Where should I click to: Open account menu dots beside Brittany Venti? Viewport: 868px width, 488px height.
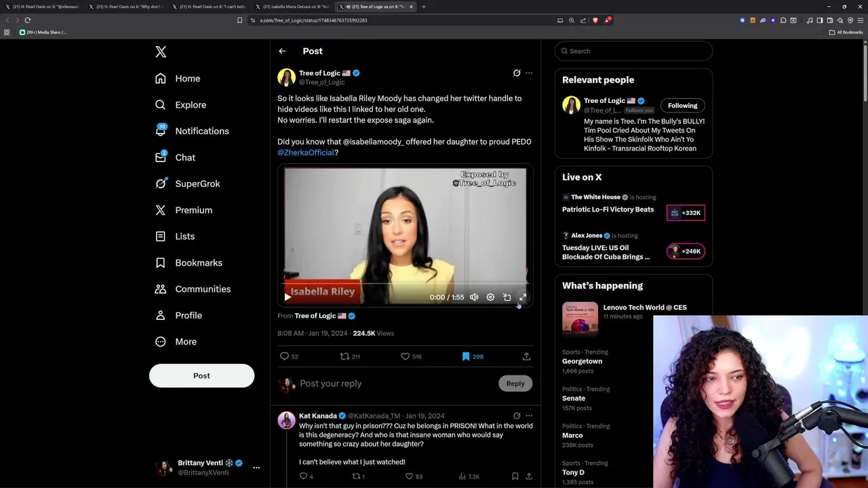(256, 468)
